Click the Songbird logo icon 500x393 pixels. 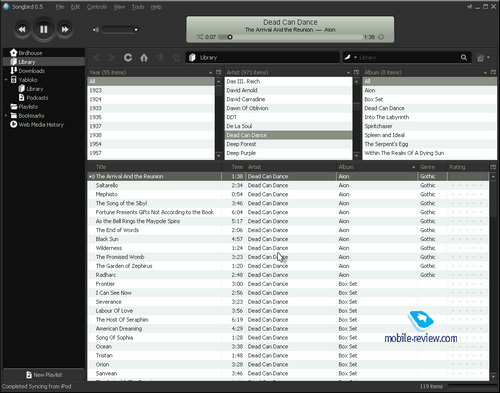pyautogui.click(x=6, y=7)
